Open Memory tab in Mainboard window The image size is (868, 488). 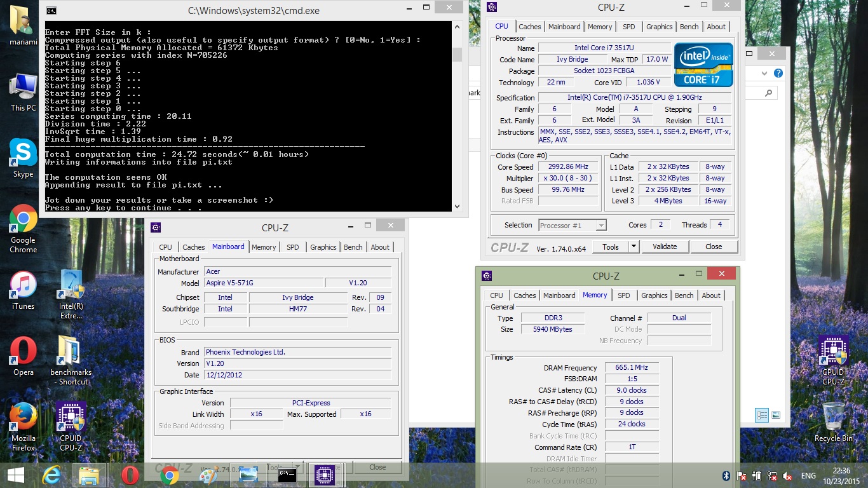(x=264, y=247)
